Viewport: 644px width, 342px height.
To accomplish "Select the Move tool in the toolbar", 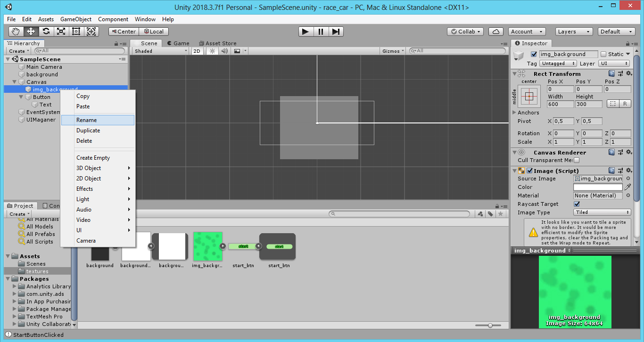I will [31, 32].
